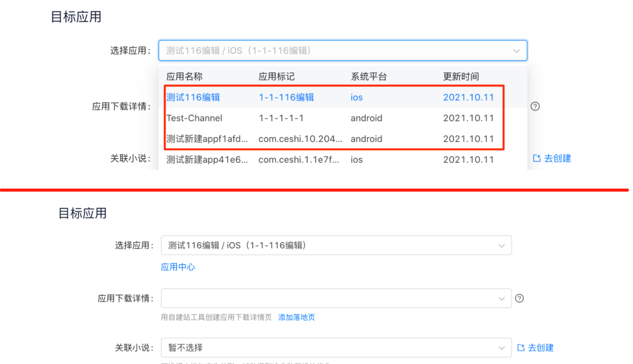Click the bottom 去创建 link
This screenshot has width=633, height=364.
coord(540,347)
